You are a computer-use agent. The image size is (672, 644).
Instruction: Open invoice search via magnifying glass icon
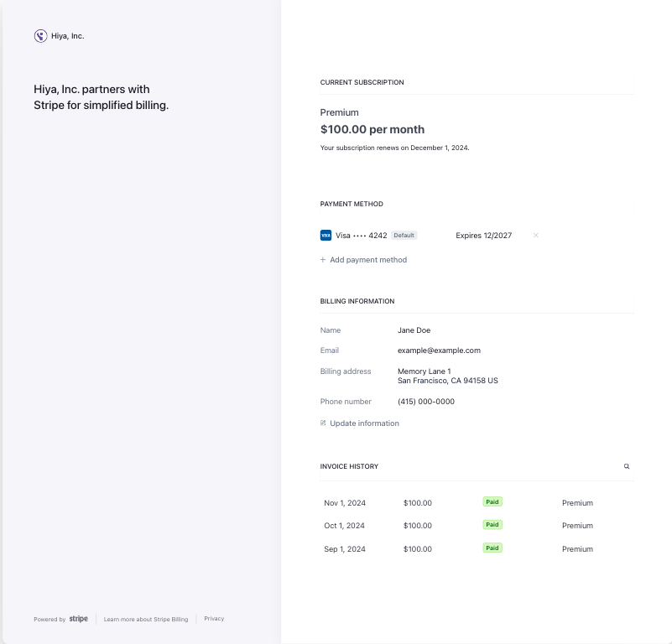[x=627, y=465]
